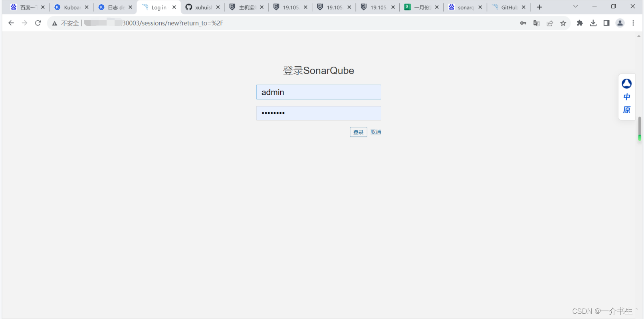This screenshot has height=319, width=644.
Task: Close the 主机运 tab
Action: [262, 7]
